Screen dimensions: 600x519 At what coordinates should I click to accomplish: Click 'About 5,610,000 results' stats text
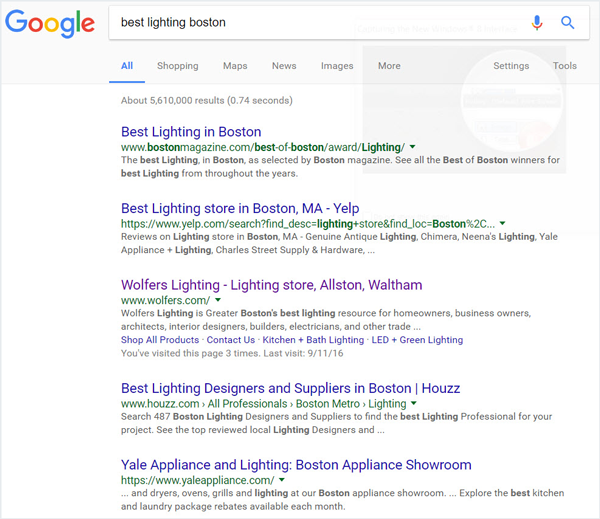(207, 101)
